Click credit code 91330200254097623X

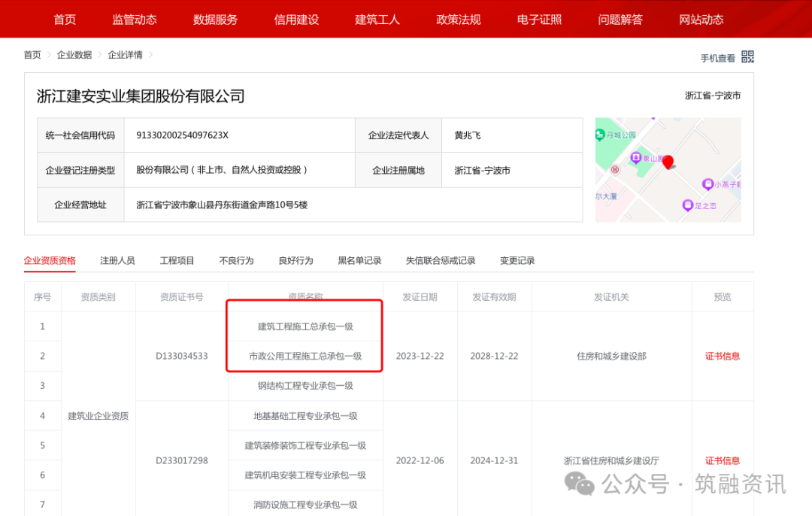tap(182, 135)
